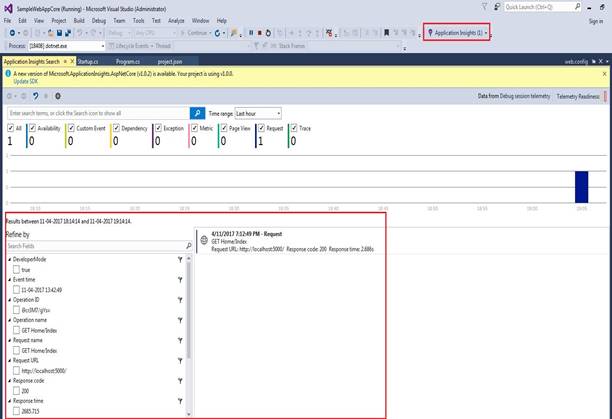Click the filter icon beside Operation name

[179, 320]
